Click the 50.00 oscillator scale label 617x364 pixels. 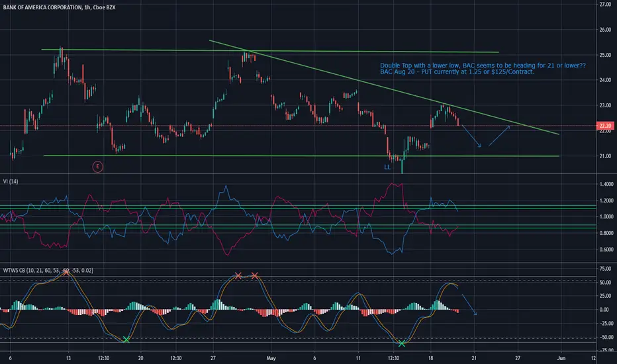tap(605, 283)
